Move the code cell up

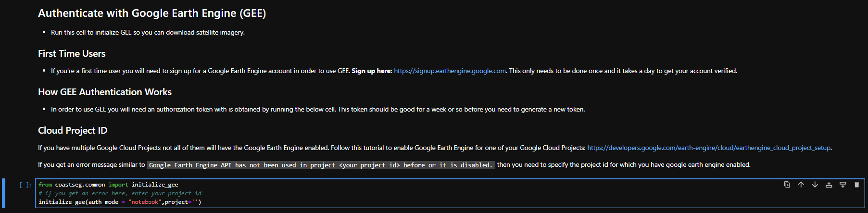click(x=801, y=185)
